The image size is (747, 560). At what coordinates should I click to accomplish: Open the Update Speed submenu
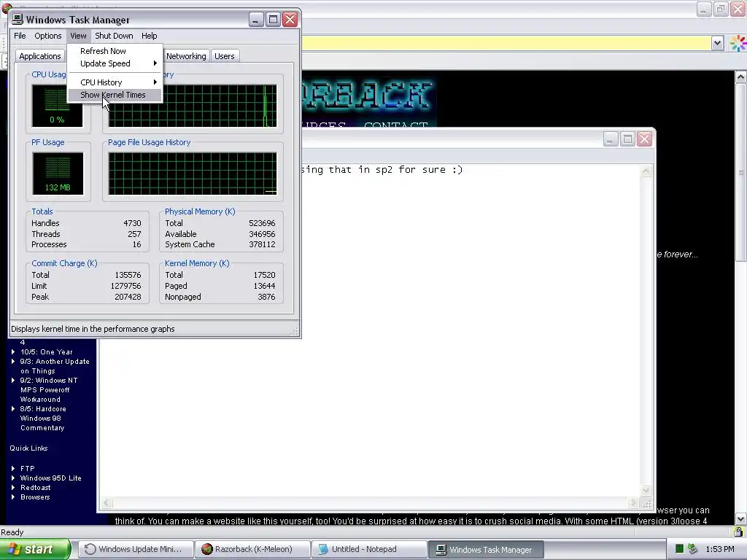tap(115, 63)
